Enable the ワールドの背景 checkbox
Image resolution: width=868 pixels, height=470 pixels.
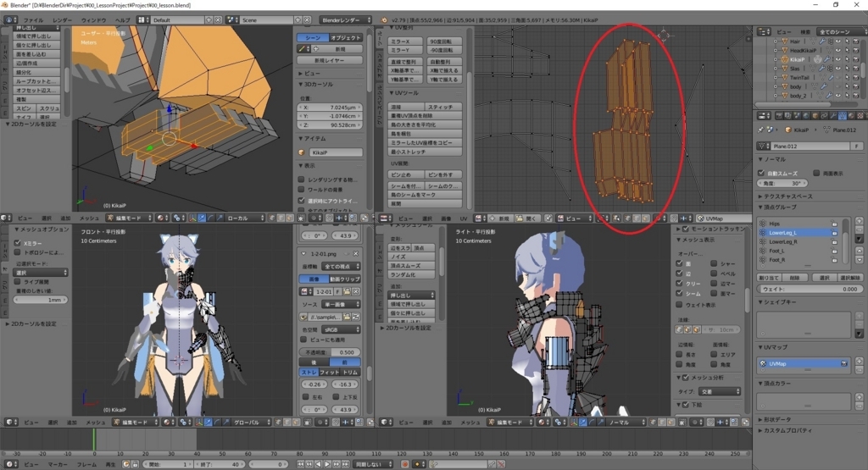(302, 190)
